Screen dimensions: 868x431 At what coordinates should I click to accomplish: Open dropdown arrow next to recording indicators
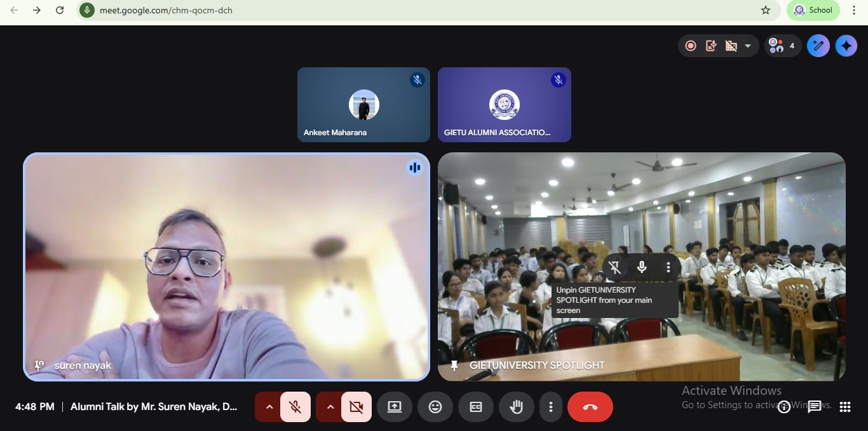748,46
